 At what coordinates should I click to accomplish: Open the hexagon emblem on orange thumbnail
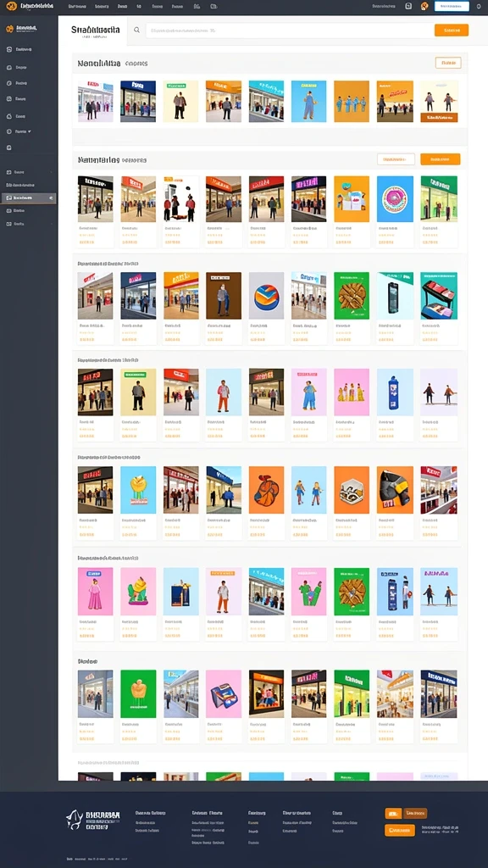tap(352, 489)
